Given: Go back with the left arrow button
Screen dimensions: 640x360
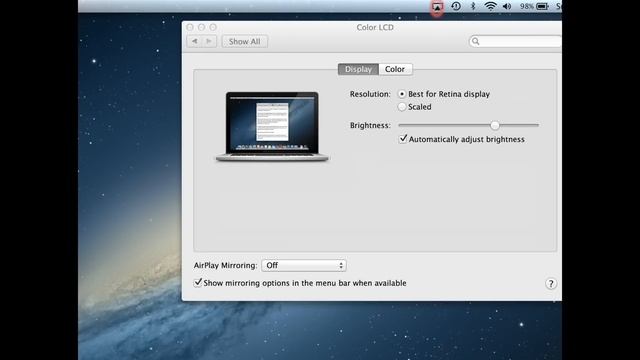Looking at the screenshot, I should pyautogui.click(x=194, y=41).
